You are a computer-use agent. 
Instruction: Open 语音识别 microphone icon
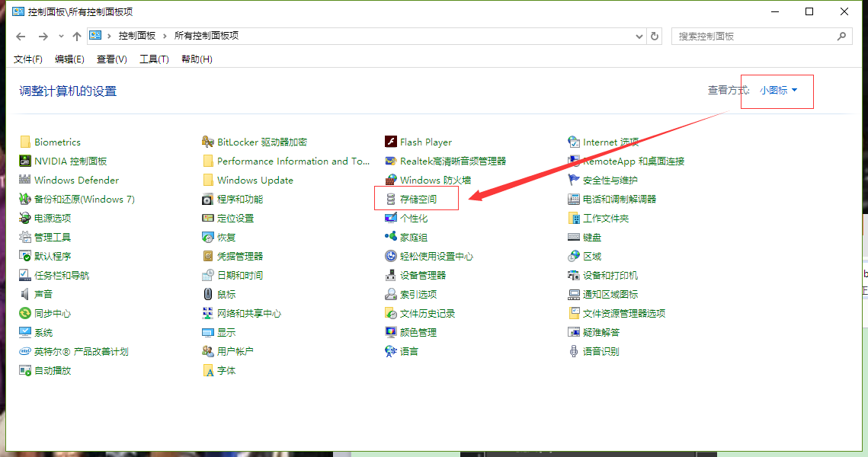click(x=574, y=351)
